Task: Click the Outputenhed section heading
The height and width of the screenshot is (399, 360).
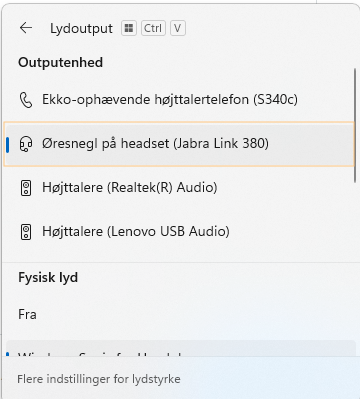Action: point(60,62)
